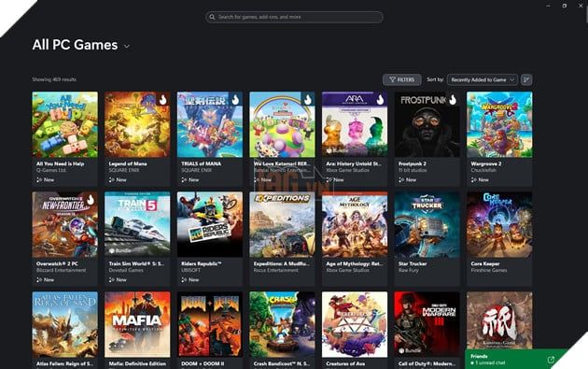Click flame icon on We Love Katamari
588x369 pixels.
(x=307, y=99)
